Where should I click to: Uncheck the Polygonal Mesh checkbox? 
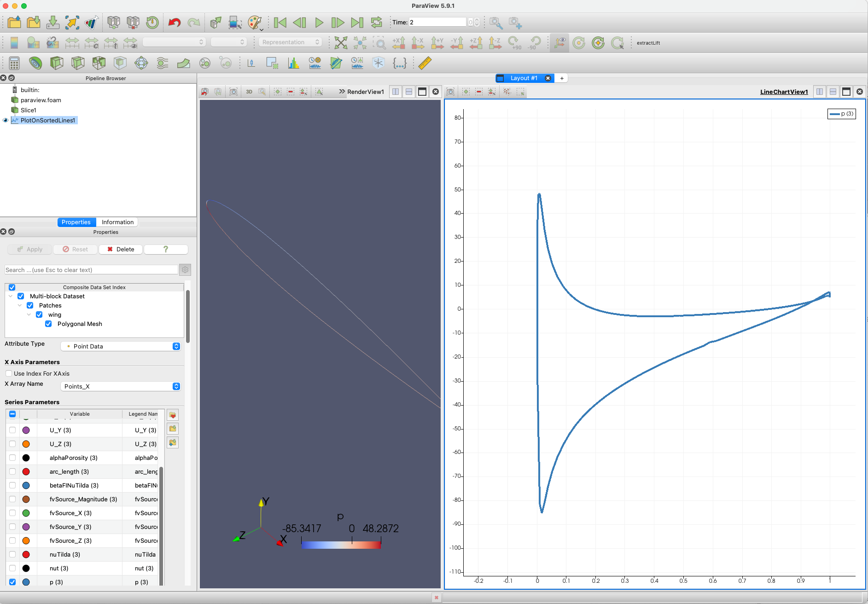point(48,324)
